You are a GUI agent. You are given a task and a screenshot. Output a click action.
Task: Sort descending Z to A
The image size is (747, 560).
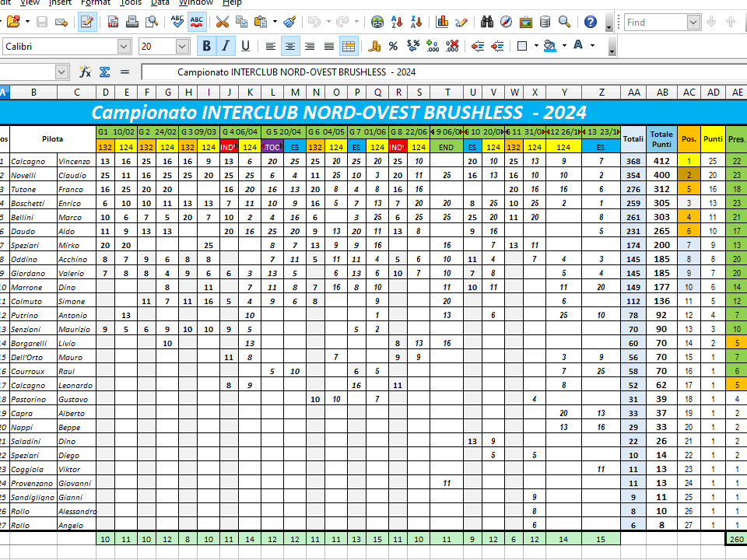(x=416, y=22)
